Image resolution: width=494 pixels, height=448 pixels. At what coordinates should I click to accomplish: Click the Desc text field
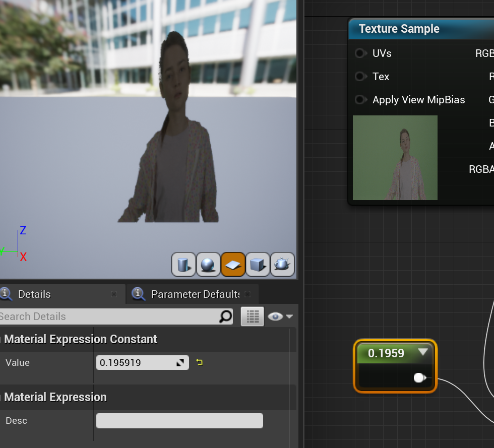point(179,421)
